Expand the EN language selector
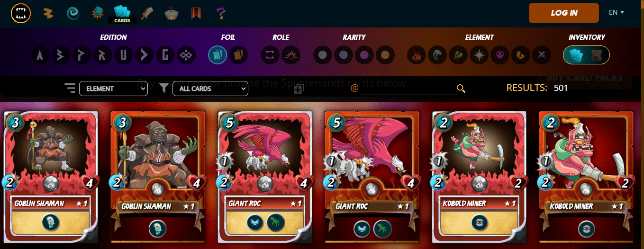Viewport: 644px width, 249px height. (617, 12)
